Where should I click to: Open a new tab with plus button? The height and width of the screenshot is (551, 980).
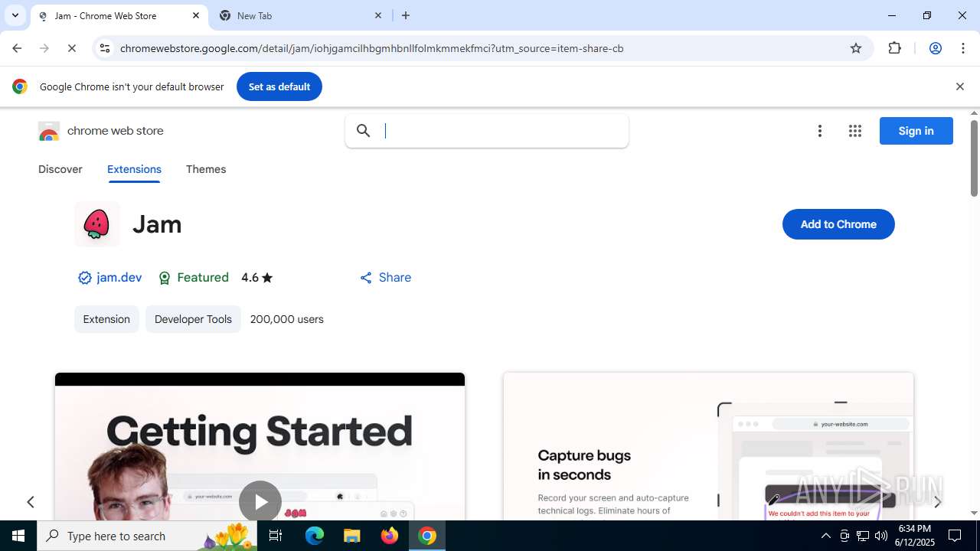pyautogui.click(x=406, y=15)
